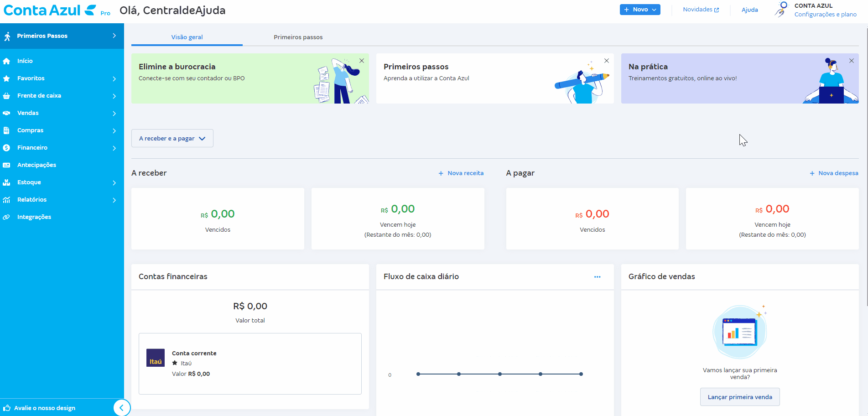The image size is (868, 416).
Task: Open Frente de caixa basket icon
Action: [6, 96]
